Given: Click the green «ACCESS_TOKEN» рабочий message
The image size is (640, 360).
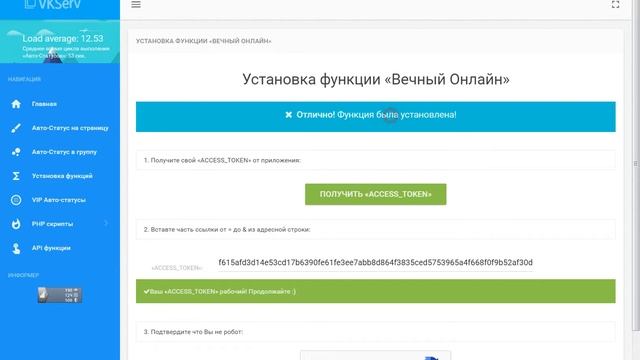Looking at the screenshot, I should [376, 291].
